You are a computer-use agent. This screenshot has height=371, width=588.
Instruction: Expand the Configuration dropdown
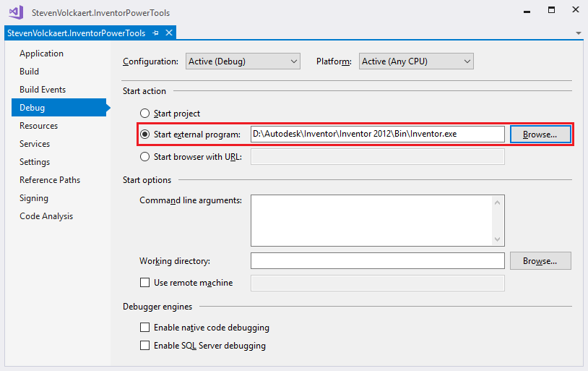click(243, 61)
